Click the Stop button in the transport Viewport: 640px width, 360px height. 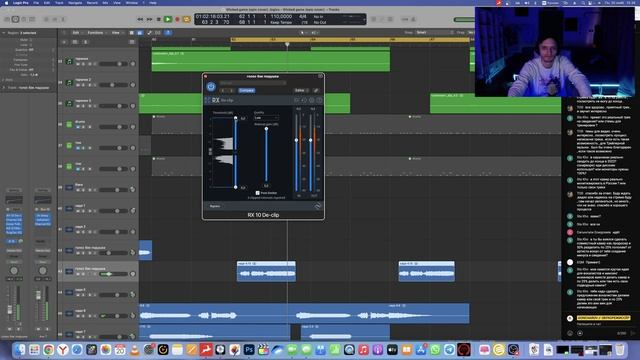159,19
